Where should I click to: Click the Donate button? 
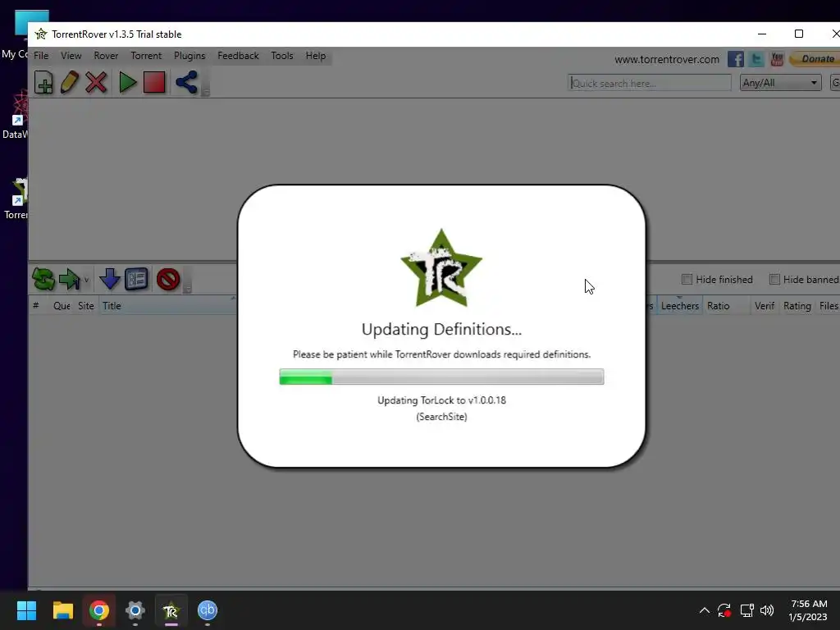[815, 59]
